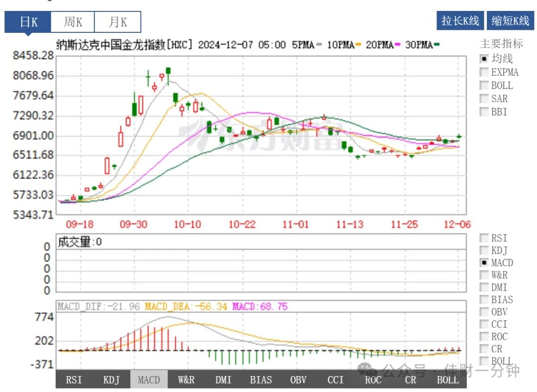Viewport: 537px width, 392px height.
Task: Select BOLL tab in the bottom indicator bar
Action: click(447, 380)
